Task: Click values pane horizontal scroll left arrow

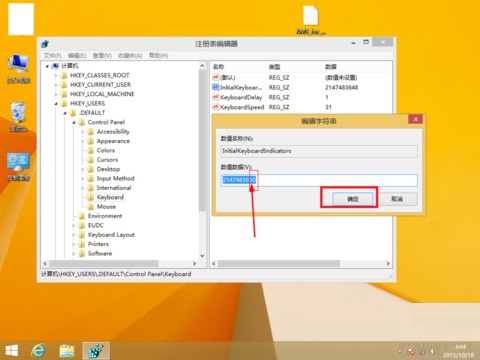Action: point(214,264)
